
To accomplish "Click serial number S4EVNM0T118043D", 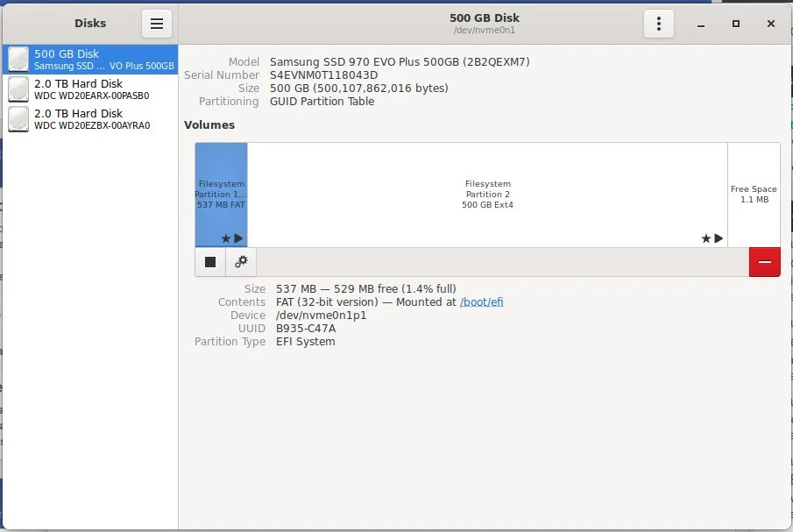I will click(323, 74).
